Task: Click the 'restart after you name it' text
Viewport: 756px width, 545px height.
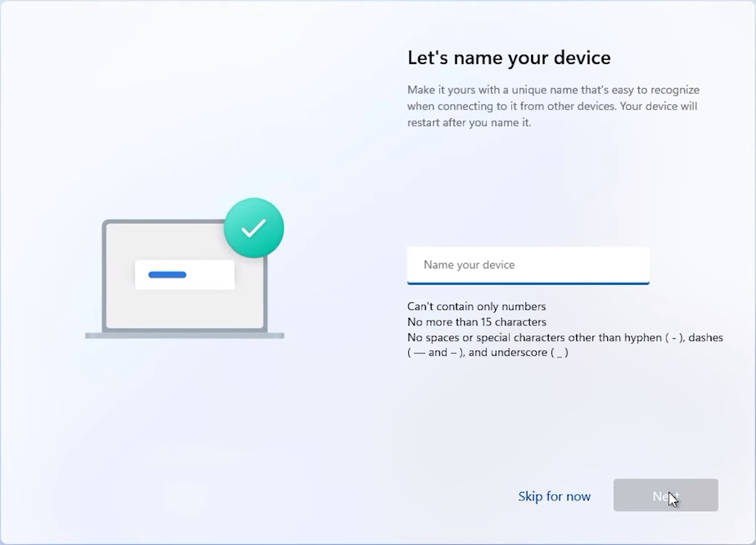Action: 469,123
